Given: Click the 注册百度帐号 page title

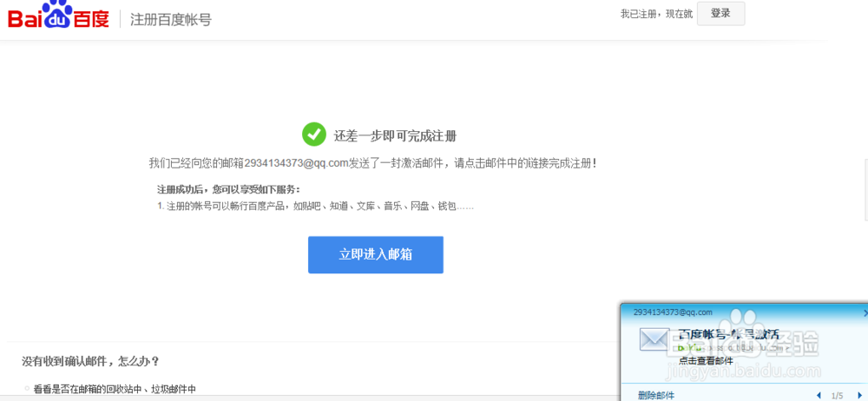Looking at the screenshot, I should 170,20.
